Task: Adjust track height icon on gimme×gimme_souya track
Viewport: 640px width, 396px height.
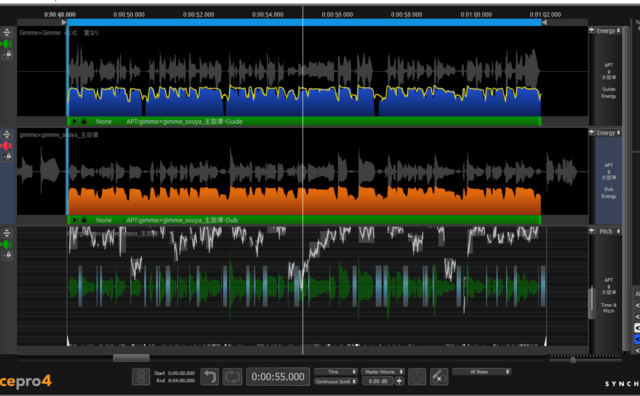Action: [7, 134]
